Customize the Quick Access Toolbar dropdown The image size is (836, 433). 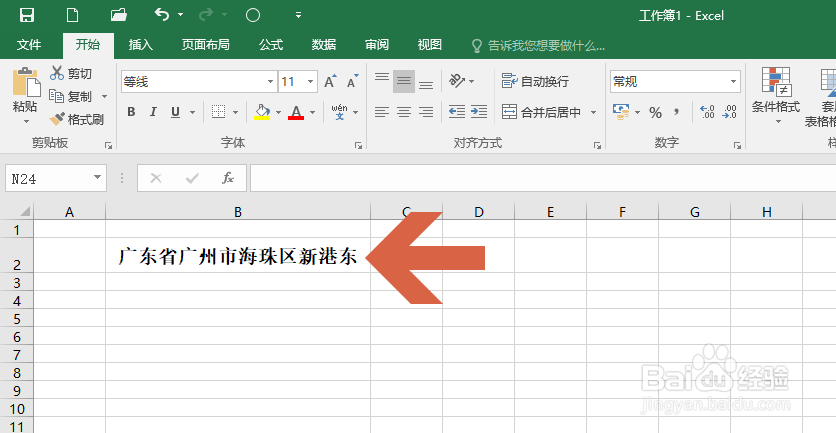click(x=299, y=15)
